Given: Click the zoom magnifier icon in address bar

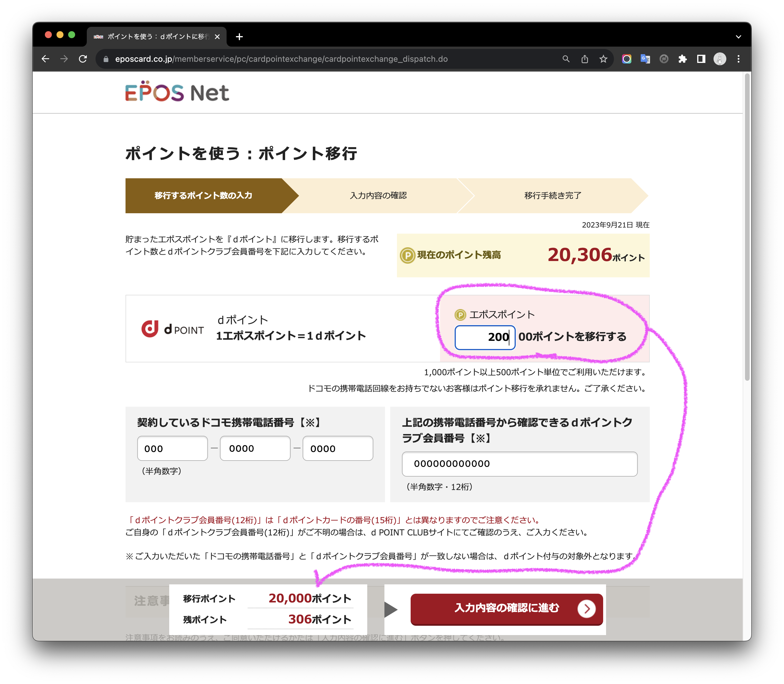Looking at the screenshot, I should click(x=566, y=59).
